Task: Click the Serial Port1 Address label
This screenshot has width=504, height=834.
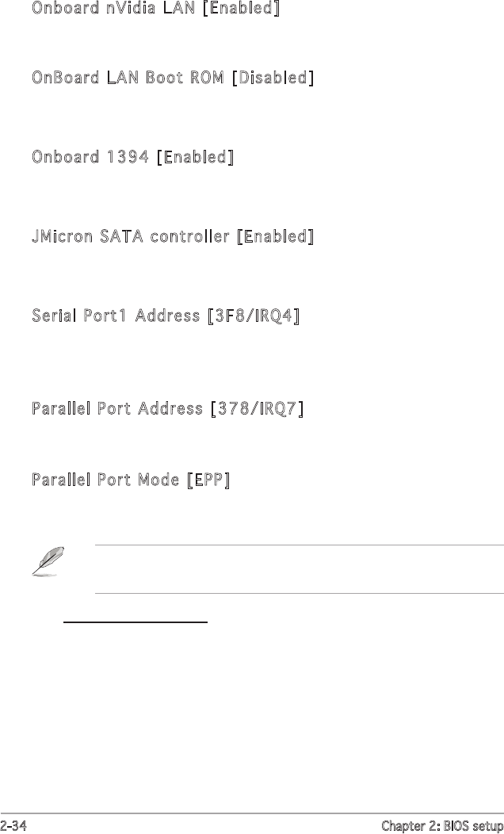Action: tap(116, 316)
